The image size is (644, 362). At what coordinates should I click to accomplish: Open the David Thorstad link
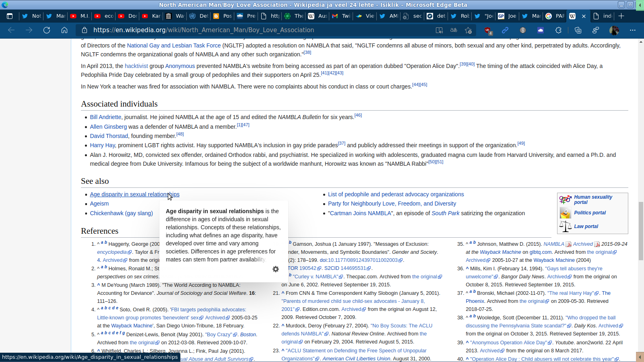(109, 136)
